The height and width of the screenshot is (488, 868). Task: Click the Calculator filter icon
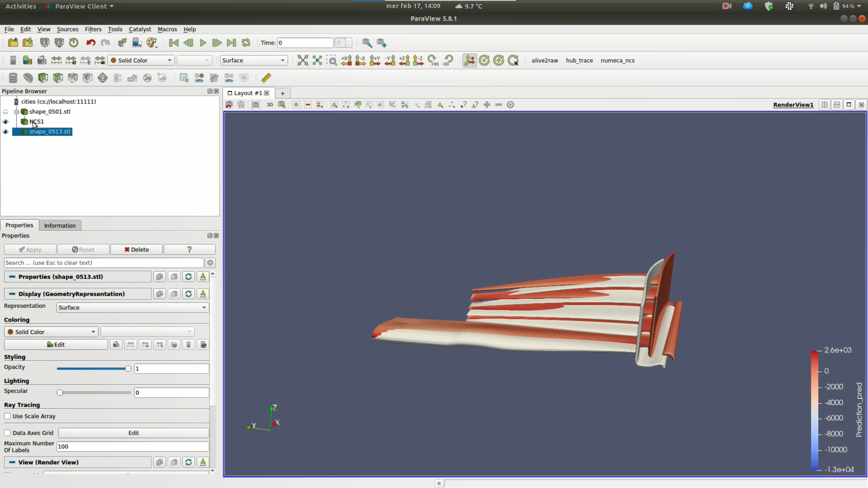point(13,78)
